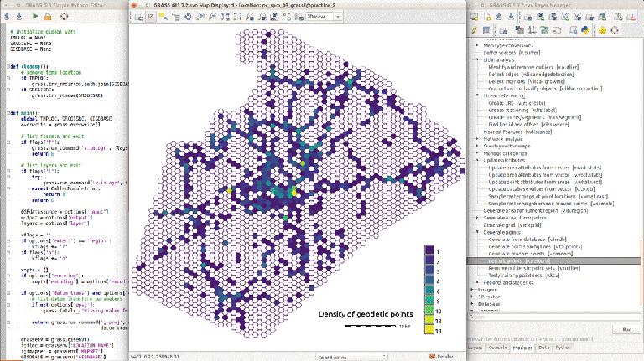Expand Reports and statistics node

point(478,283)
